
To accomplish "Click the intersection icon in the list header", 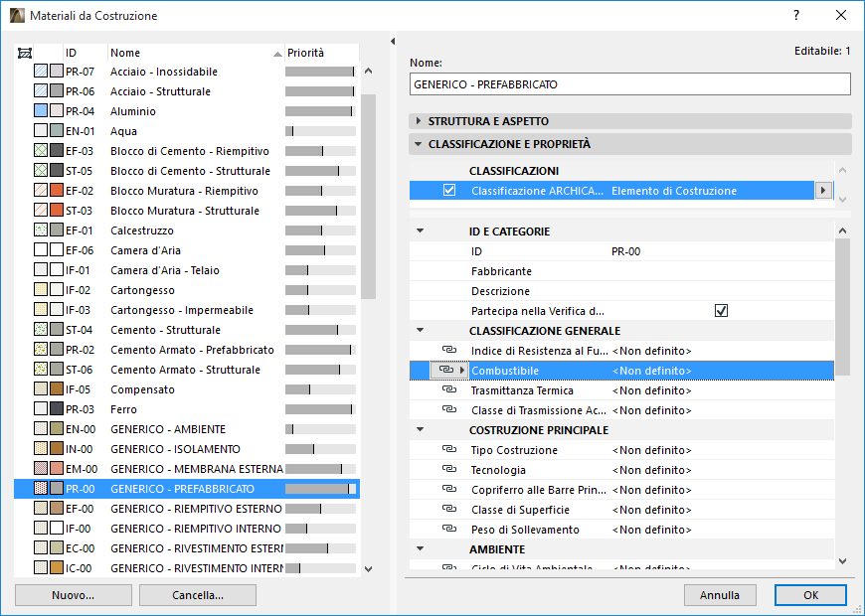I will point(25,53).
